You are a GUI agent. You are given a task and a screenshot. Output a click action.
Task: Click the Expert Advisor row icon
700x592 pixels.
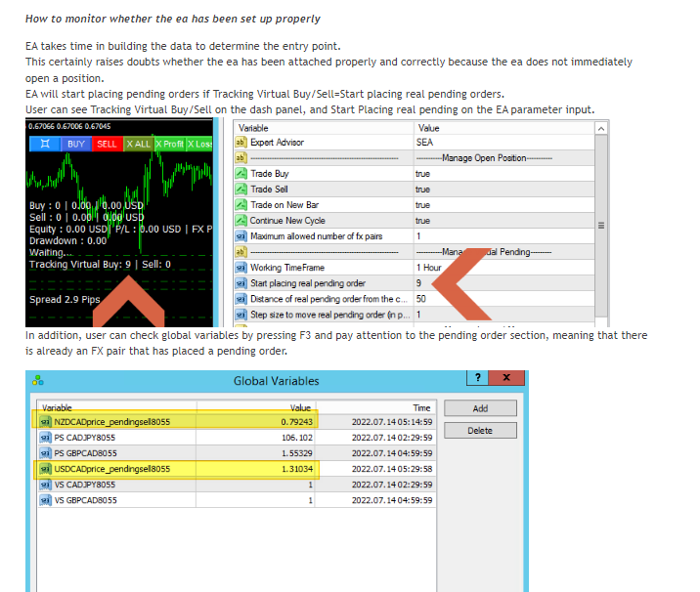[x=241, y=143]
